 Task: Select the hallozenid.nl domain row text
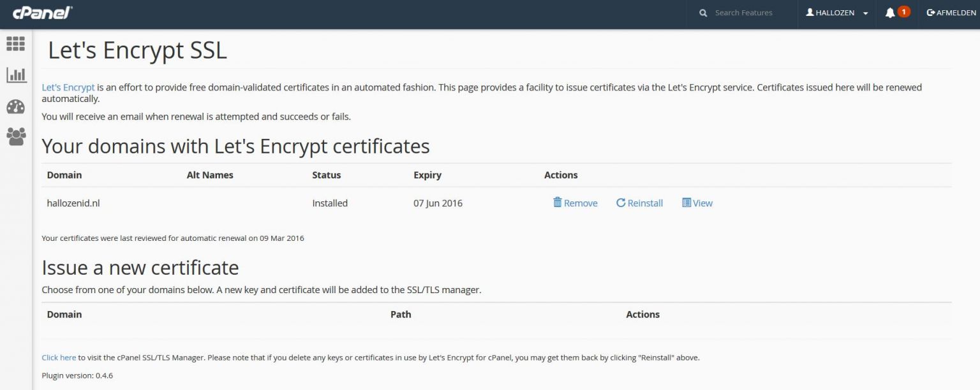[x=73, y=203]
